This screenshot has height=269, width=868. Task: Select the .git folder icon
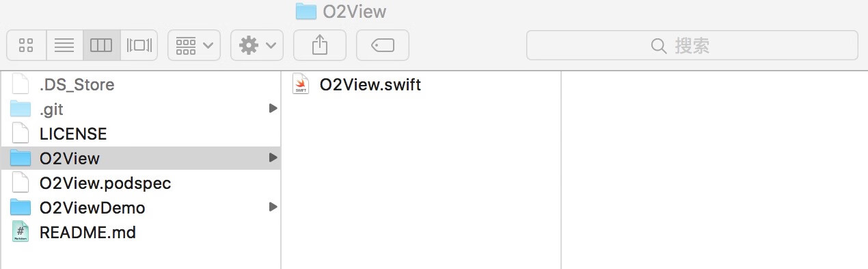point(21,109)
